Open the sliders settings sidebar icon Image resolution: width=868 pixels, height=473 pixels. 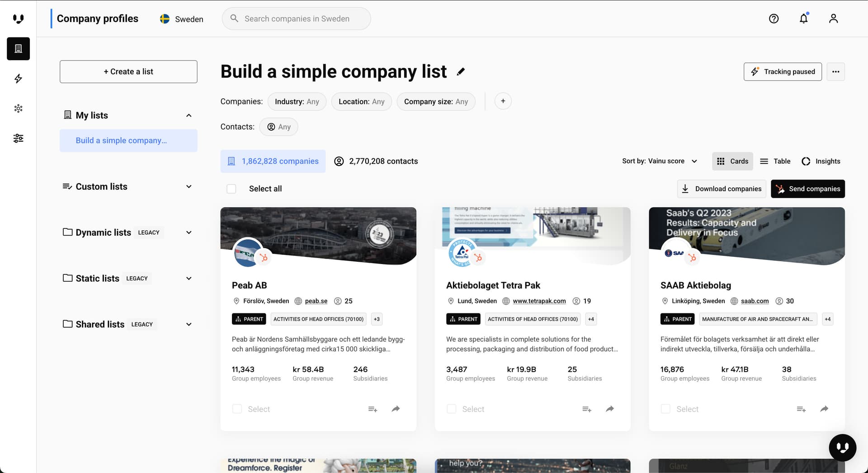[18, 138]
